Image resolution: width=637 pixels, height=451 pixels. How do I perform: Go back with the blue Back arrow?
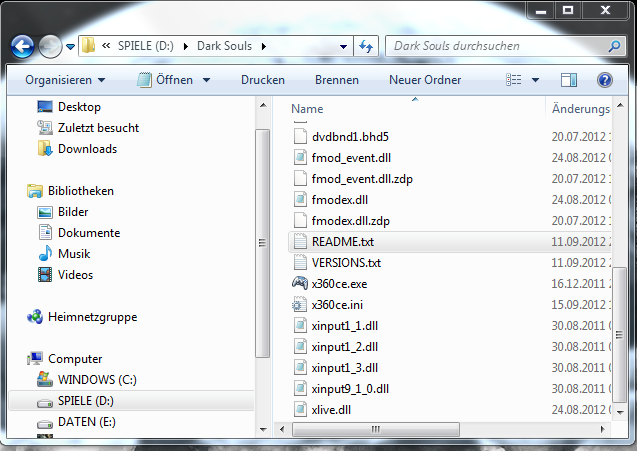click(22, 47)
